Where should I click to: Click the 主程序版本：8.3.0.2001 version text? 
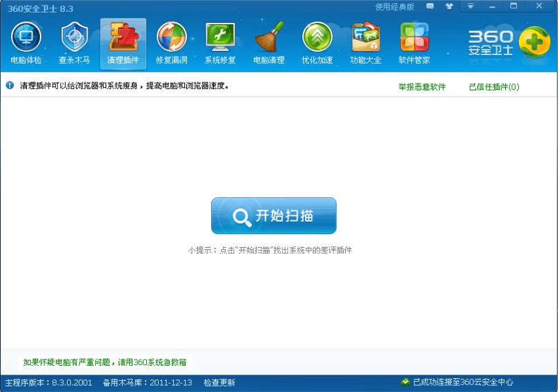[48, 382]
